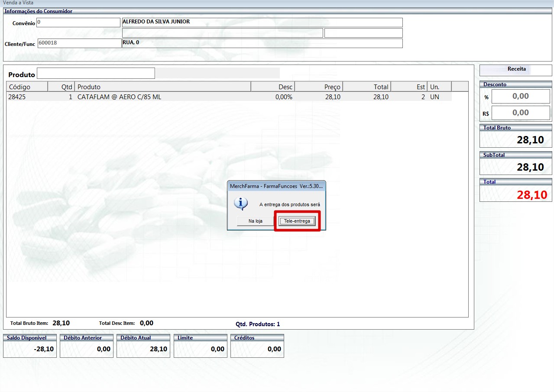Choose the Tele-entrega delivery option

coord(297,221)
